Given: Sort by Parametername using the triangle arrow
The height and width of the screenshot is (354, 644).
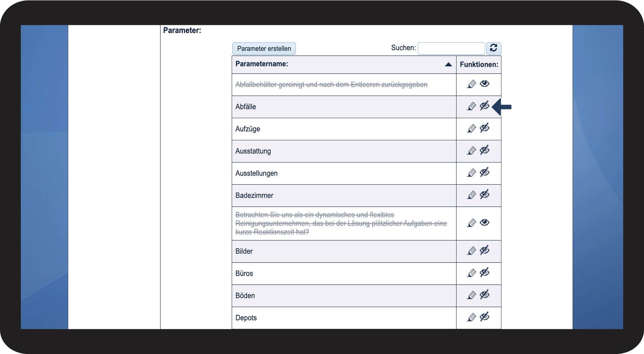Looking at the screenshot, I should click(448, 65).
